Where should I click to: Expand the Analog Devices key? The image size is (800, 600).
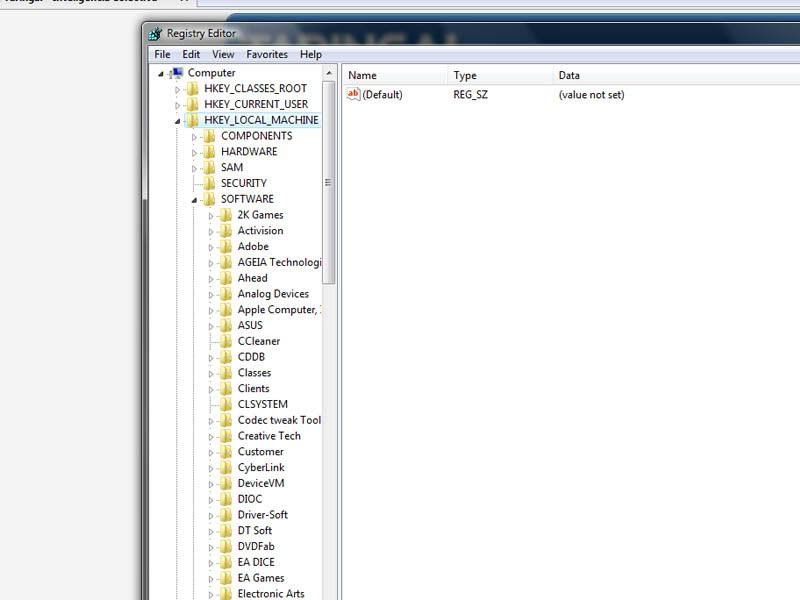pos(210,295)
